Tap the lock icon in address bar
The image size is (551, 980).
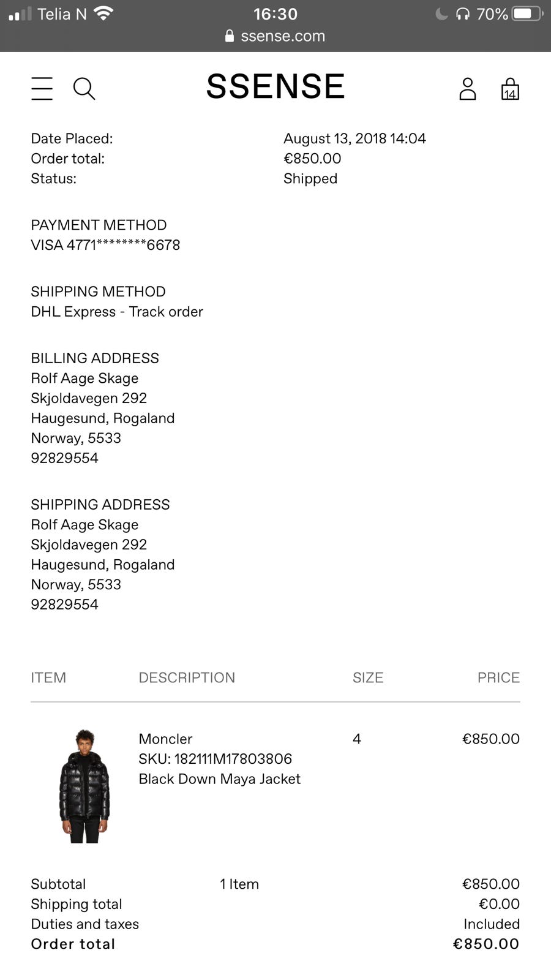tap(230, 36)
